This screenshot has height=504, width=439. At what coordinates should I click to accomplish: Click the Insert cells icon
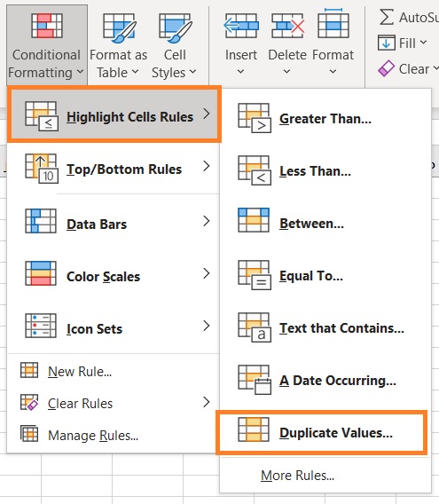pyautogui.click(x=241, y=26)
